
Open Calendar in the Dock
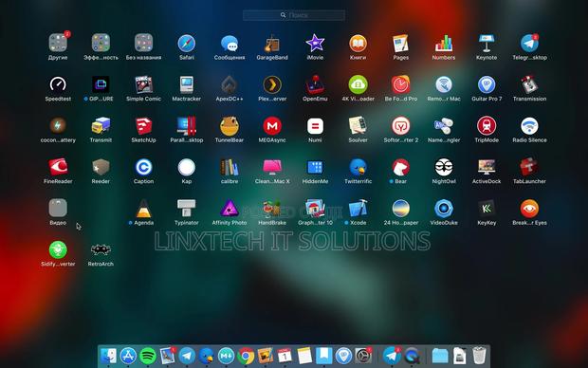(x=285, y=356)
